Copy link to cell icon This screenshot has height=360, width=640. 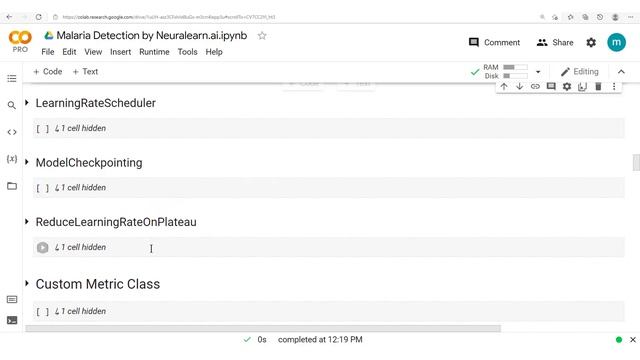click(x=535, y=87)
